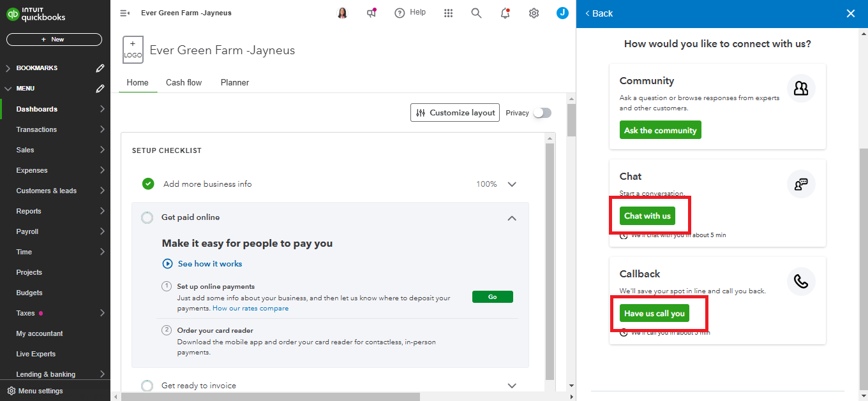Expand Sales submenu arrow
Viewport: 868px width, 401px height.
(x=102, y=150)
